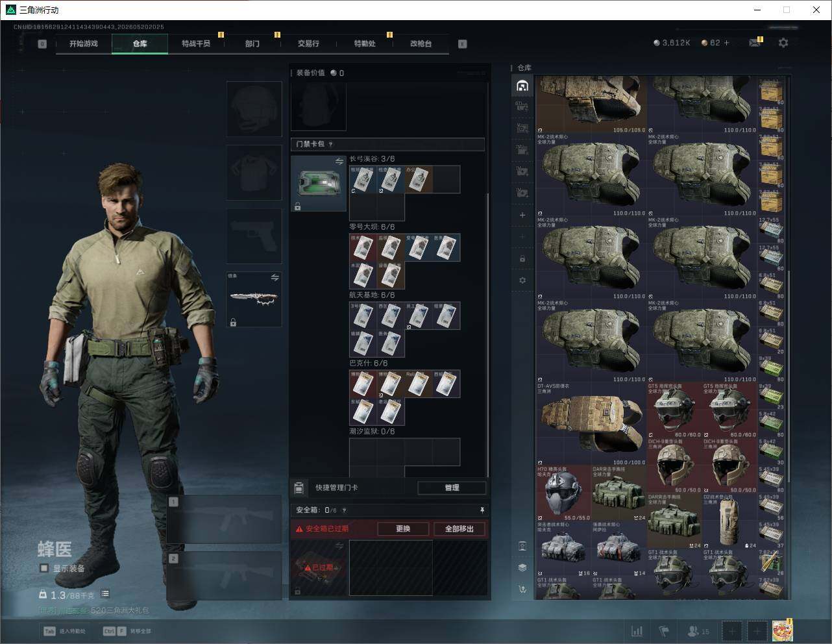Viewport: 832px width, 644px height.
Task: Enable the 显示装备 checkbox
Action: coord(44,568)
